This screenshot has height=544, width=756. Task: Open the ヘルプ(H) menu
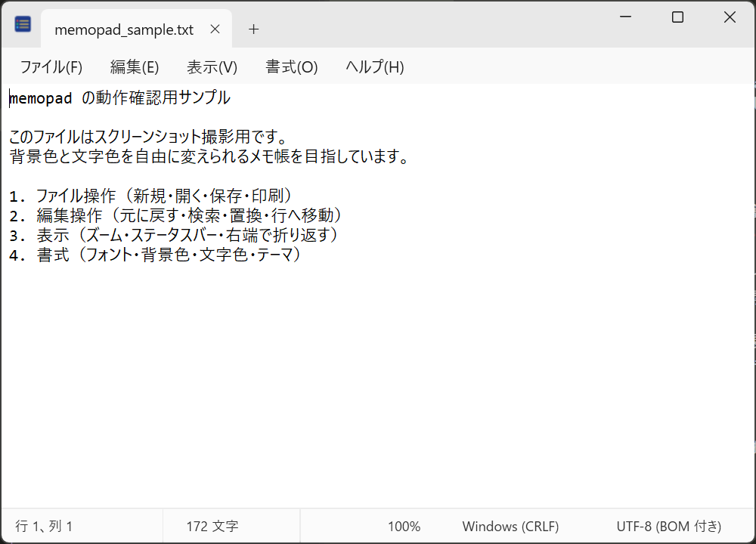click(375, 67)
